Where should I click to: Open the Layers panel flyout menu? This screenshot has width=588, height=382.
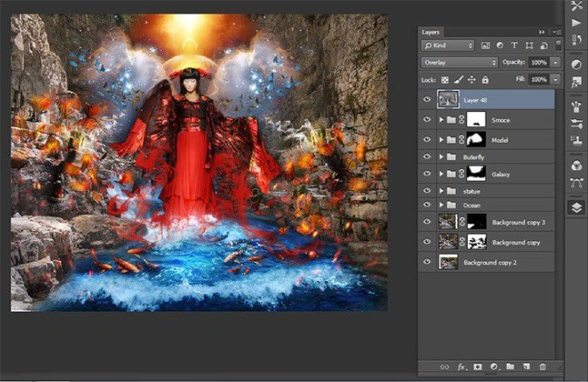point(556,32)
